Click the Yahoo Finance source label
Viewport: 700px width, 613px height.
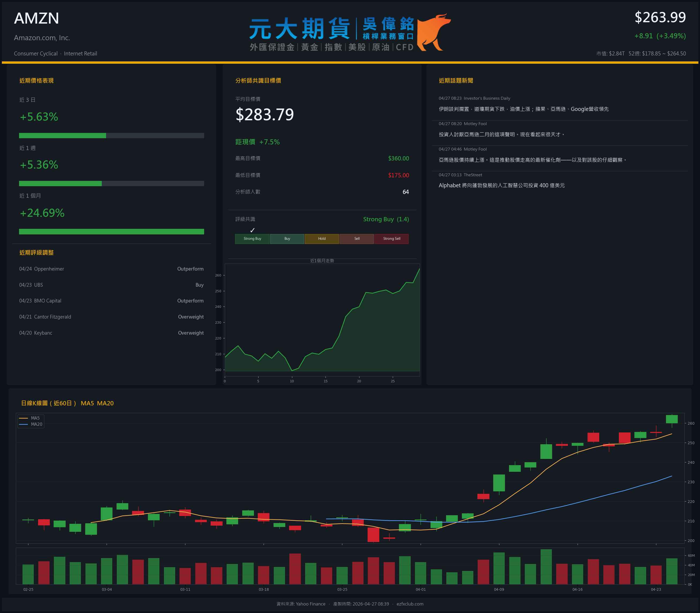[x=310, y=604]
